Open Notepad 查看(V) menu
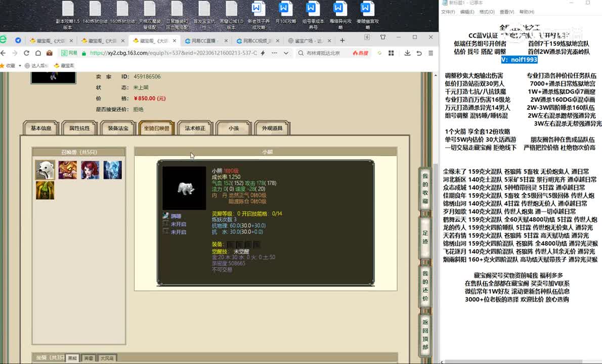The image size is (602, 364). (507, 12)
